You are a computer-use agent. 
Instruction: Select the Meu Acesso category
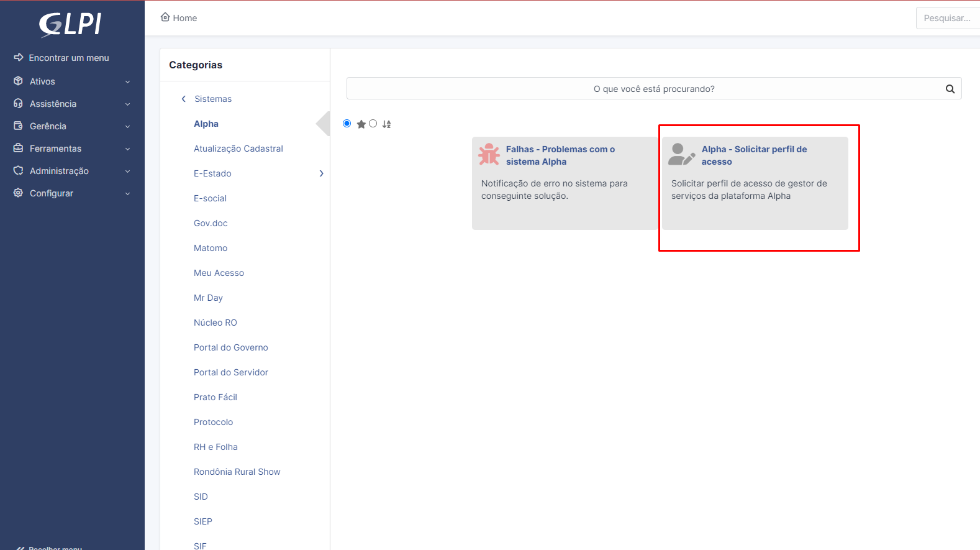point(219,273)
